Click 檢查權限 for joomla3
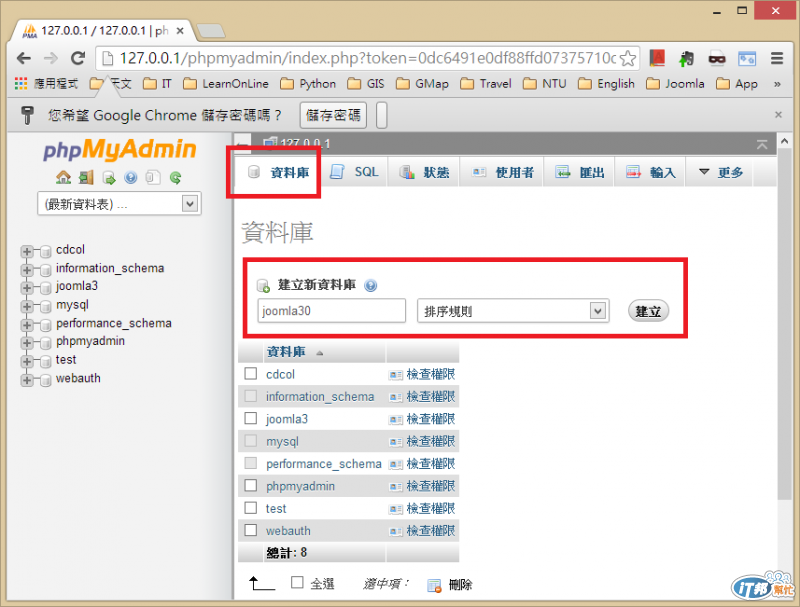Image resolution: width=800 pixels, height=607 pixels. coord(431,419)
